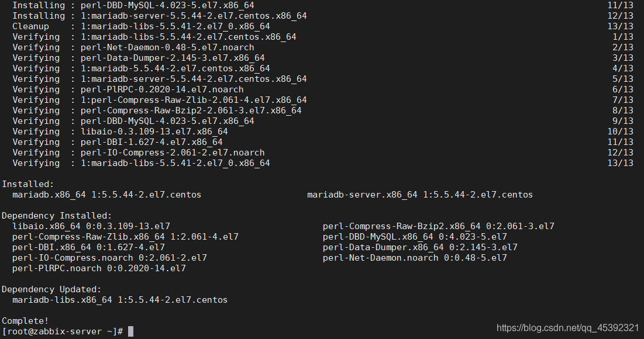
Task: Click the mariadb-libs.x86_64 updated dependency line
Action: click(x=120, y=300)
